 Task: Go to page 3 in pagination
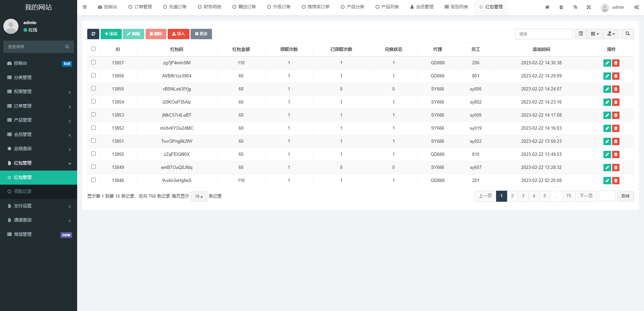523,196
